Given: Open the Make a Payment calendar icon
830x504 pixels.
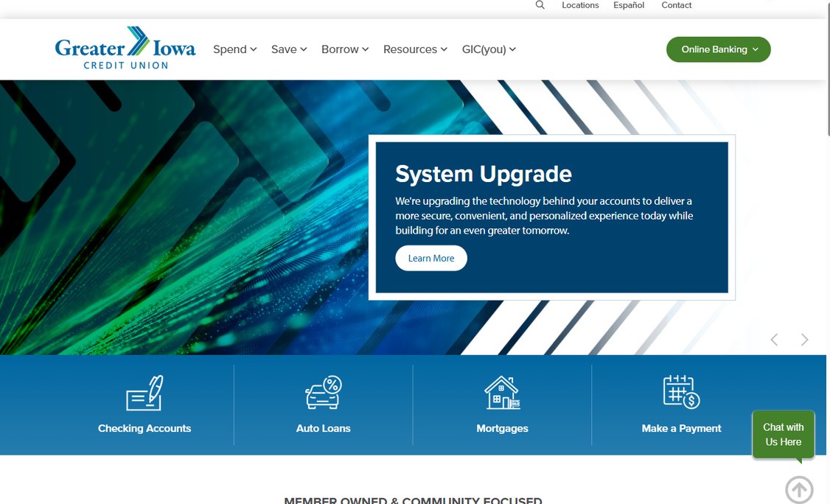Looking at the screenshot, I should [681, 392].
